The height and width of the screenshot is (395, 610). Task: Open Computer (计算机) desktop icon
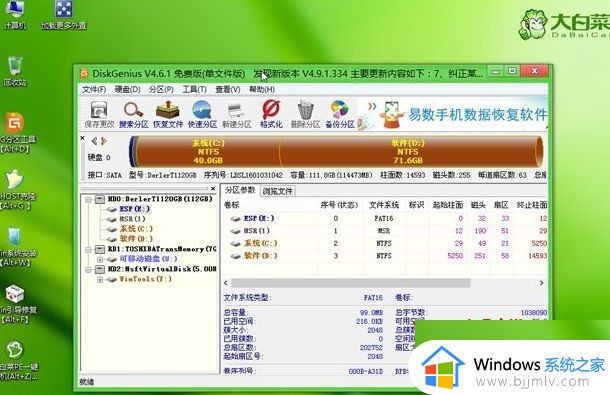tap(14, 15)
